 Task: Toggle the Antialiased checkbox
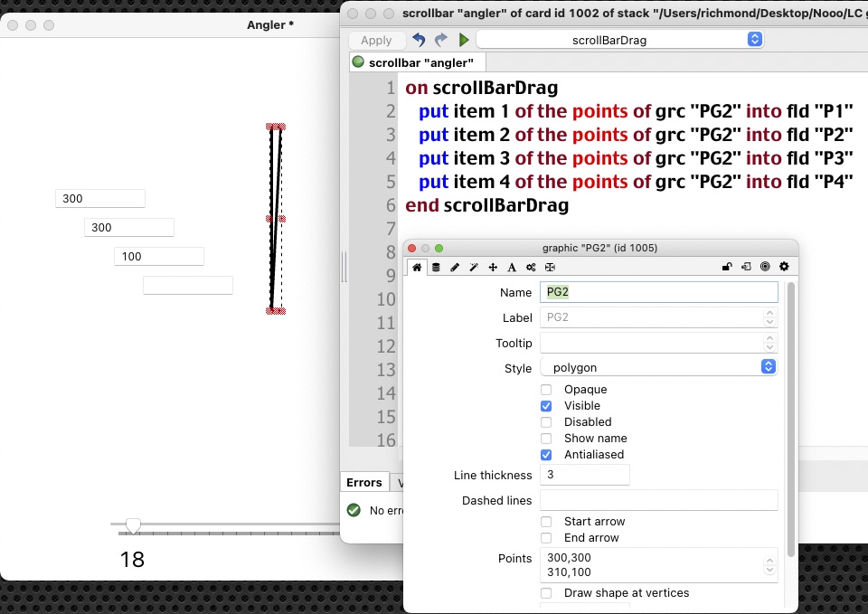tap(546, 455)
